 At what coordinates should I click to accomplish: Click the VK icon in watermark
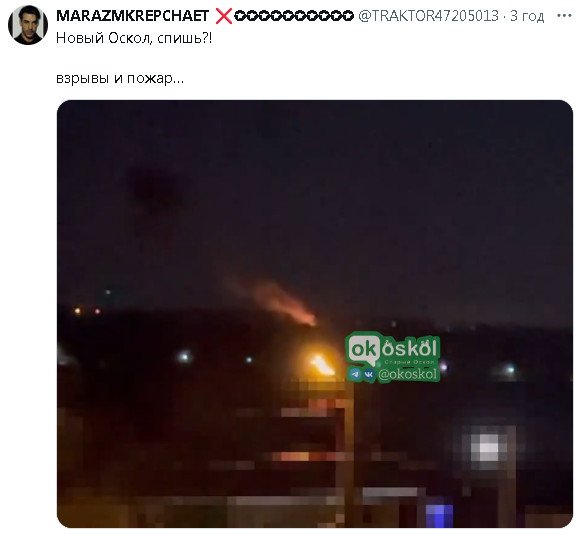tap(368, 374)
